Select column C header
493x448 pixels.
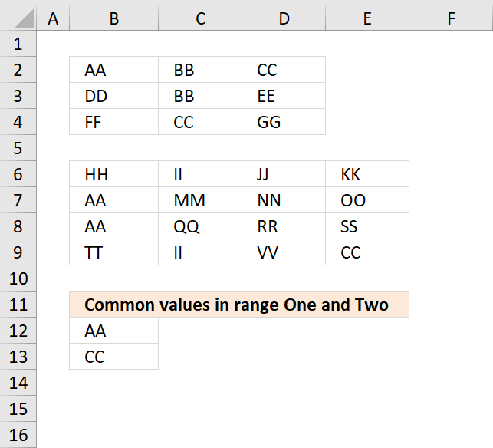(x=200, y=18)
